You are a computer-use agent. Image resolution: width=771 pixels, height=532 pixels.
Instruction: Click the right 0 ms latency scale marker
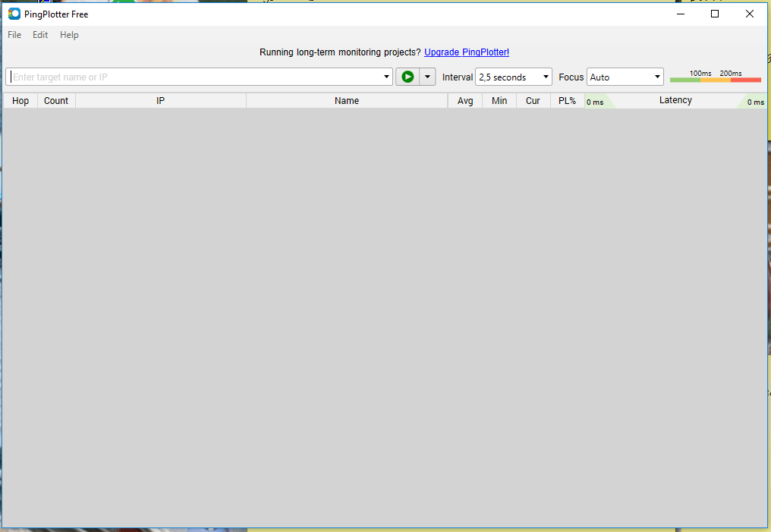(x=756, y=102)
